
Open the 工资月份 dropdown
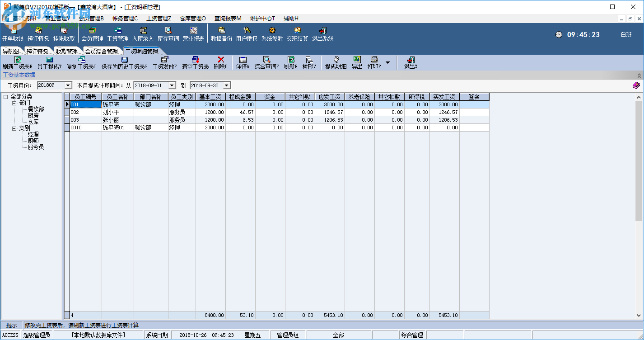click(68, 85)
